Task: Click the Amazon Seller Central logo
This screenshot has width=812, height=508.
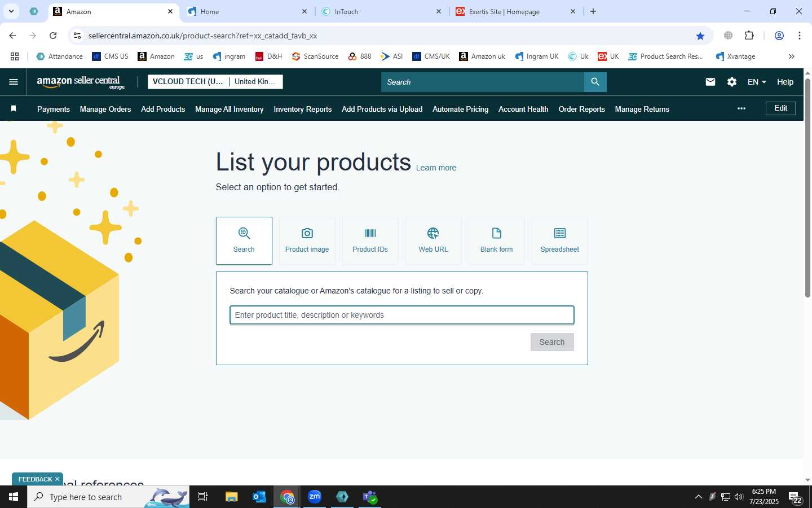Action: (81, 82)
